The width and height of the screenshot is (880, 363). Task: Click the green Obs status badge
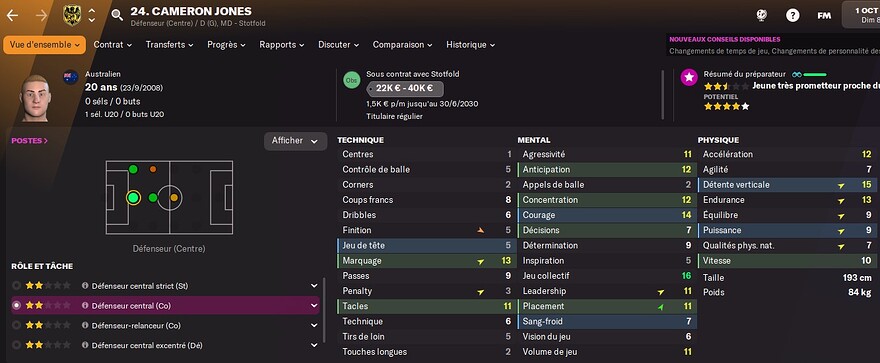[x=352, y=80]
